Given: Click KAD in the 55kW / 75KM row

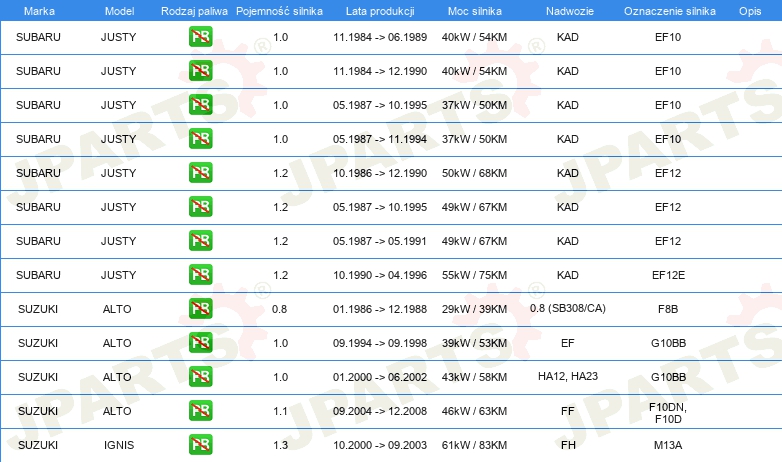Looking at the screenshot, I should pos(568,275).
